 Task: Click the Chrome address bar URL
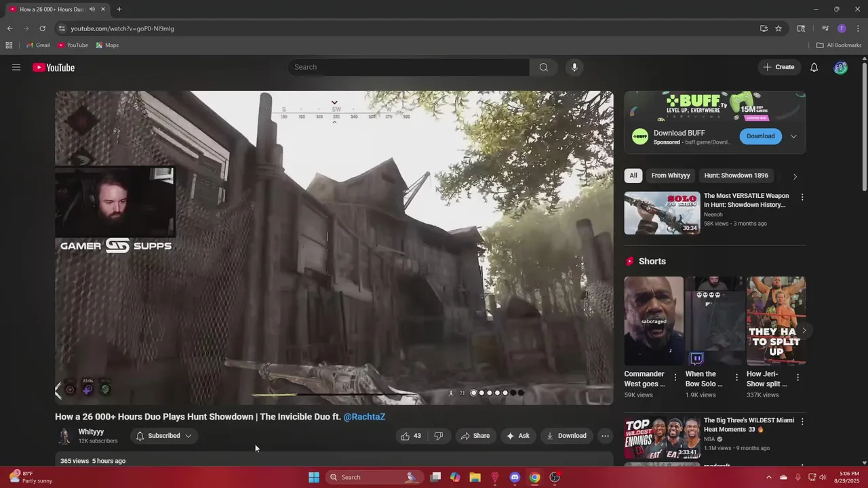pyautogui.click(x=122, y=28)
